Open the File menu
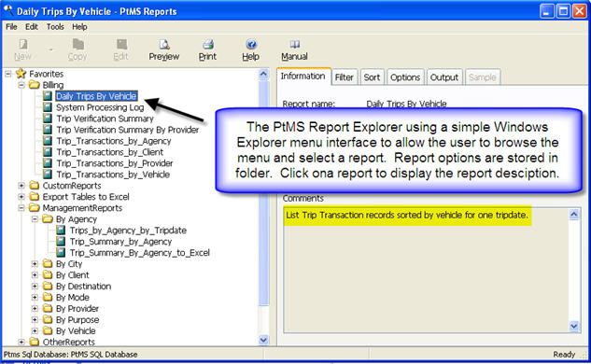591x364 pixels. pos(11,27)
